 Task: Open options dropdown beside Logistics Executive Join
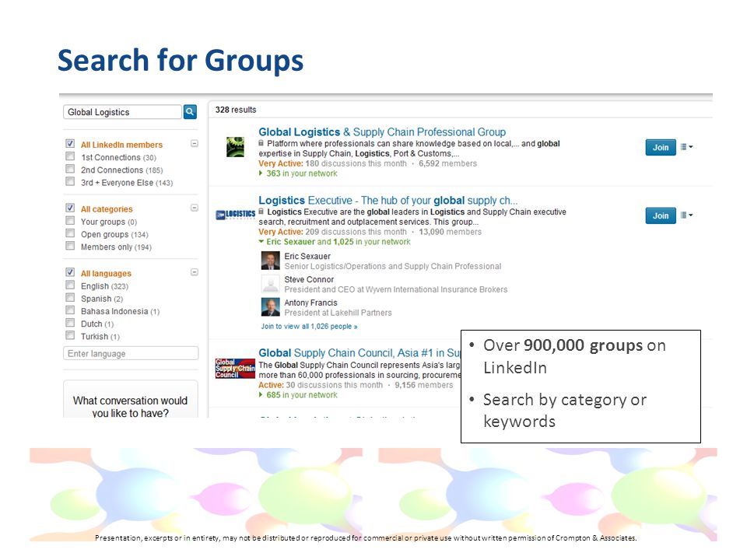tap(686, 215)
